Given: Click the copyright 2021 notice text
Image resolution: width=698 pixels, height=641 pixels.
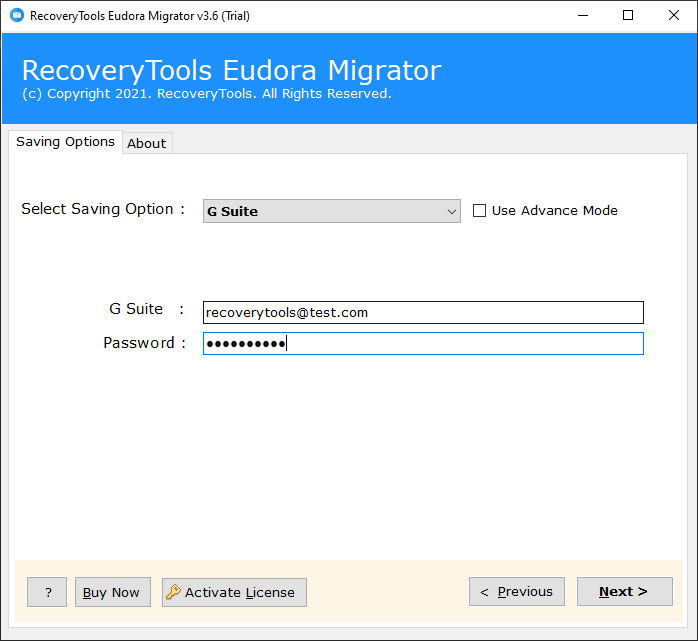Looking at the screenshot, I should tap(207, 94).
